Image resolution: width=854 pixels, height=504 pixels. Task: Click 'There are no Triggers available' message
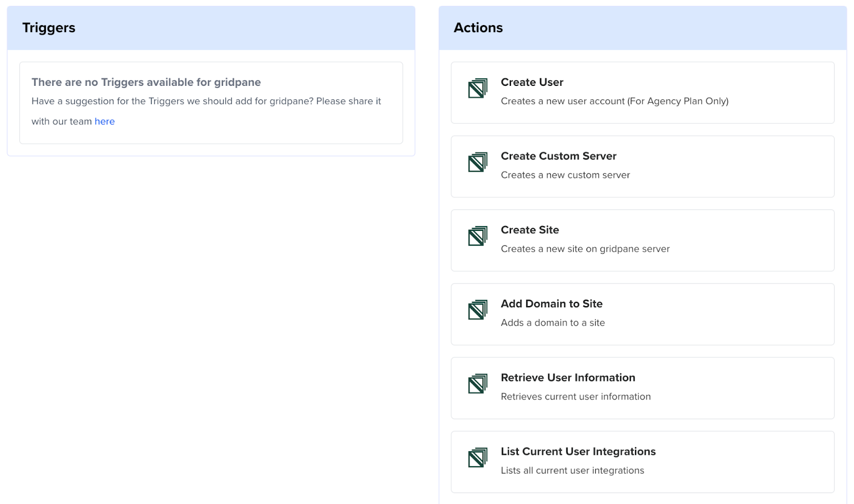click(146, 82)
